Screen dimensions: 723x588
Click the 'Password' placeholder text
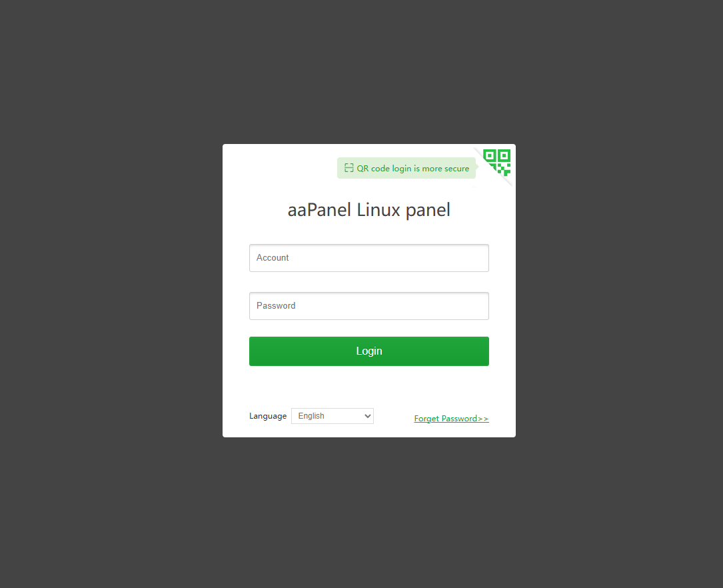point(276,306)
